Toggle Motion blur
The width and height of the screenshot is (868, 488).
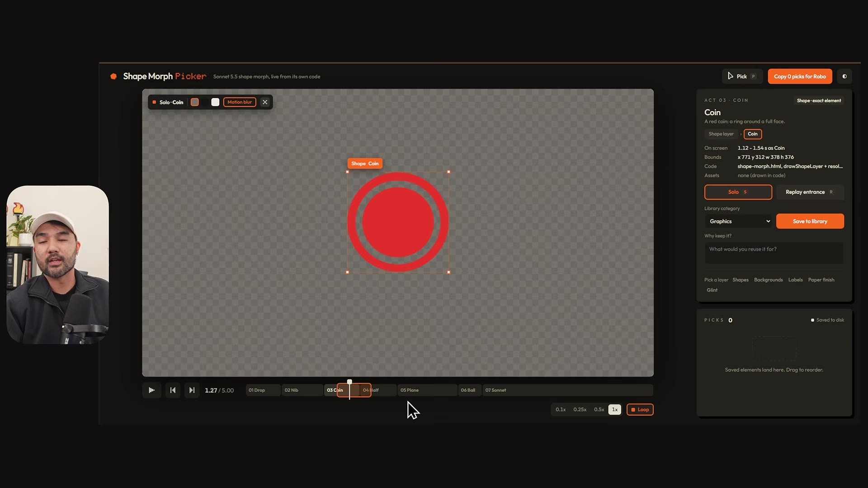tap(240, 102)
